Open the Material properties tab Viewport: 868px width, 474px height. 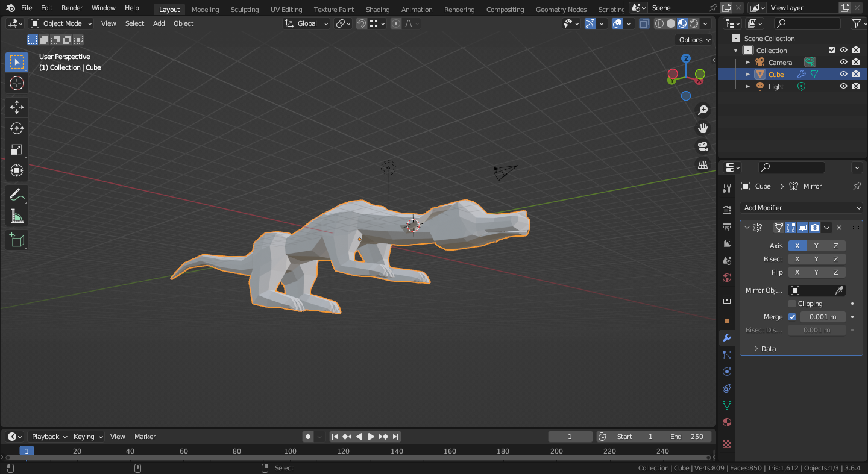click(727, 422)
